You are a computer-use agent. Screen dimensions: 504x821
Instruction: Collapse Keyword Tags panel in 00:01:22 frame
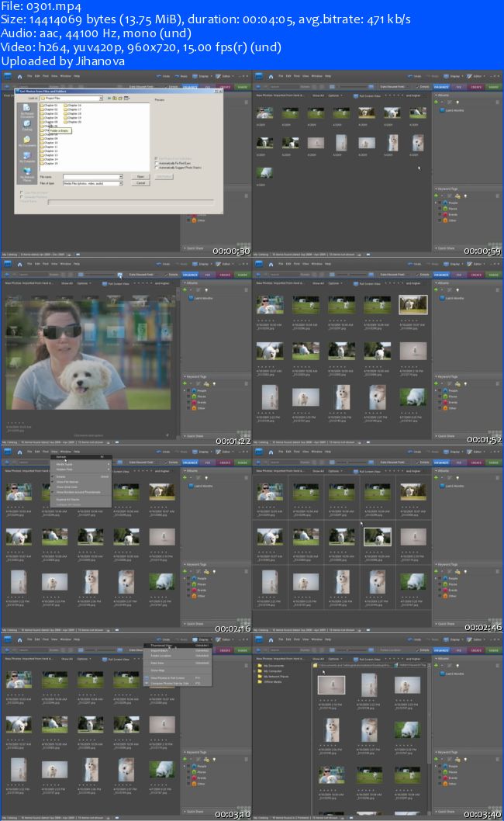coord(185,376)
